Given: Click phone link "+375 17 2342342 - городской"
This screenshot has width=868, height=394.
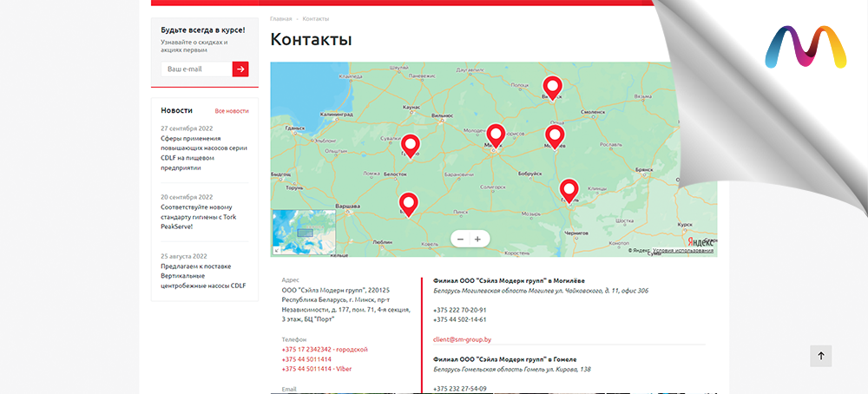Looking at the screenshot, I should [325, 350].
